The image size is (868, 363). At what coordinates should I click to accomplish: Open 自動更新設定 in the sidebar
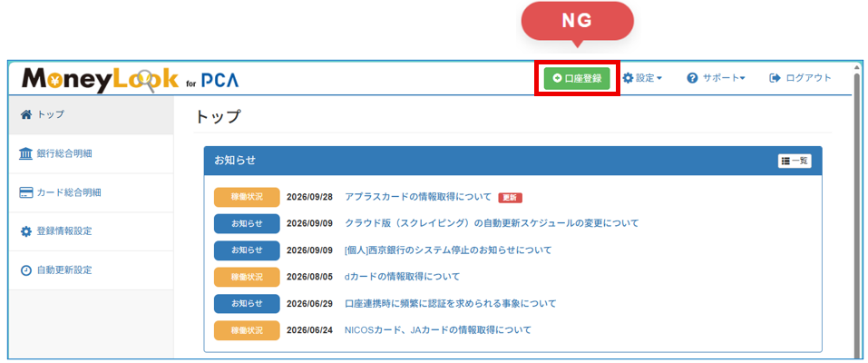pyautogui.click(x=91, y=270)
